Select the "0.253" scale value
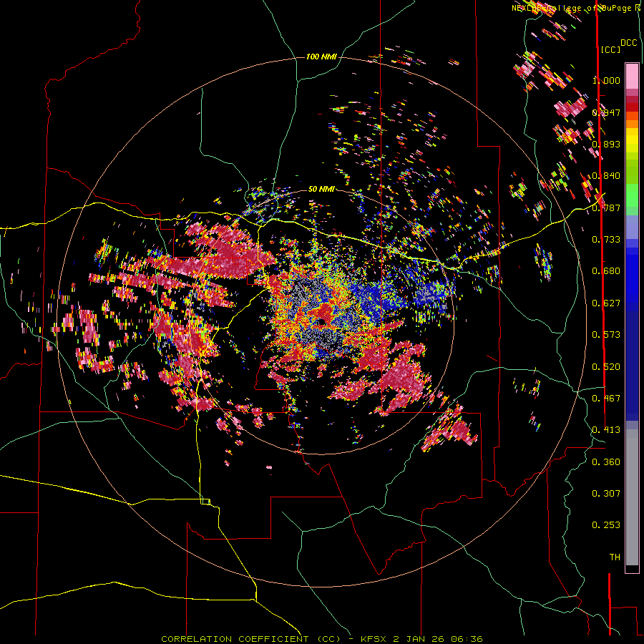The width and height of the screenshot is (644, 644). [x=606, y=525]
